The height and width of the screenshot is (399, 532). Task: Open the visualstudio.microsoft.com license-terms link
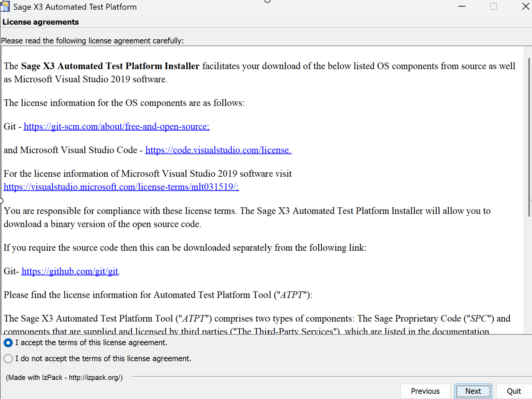121,187
